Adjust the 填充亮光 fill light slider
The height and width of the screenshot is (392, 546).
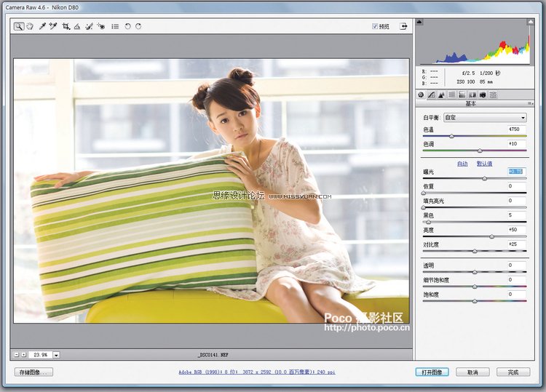pos(424,207)
